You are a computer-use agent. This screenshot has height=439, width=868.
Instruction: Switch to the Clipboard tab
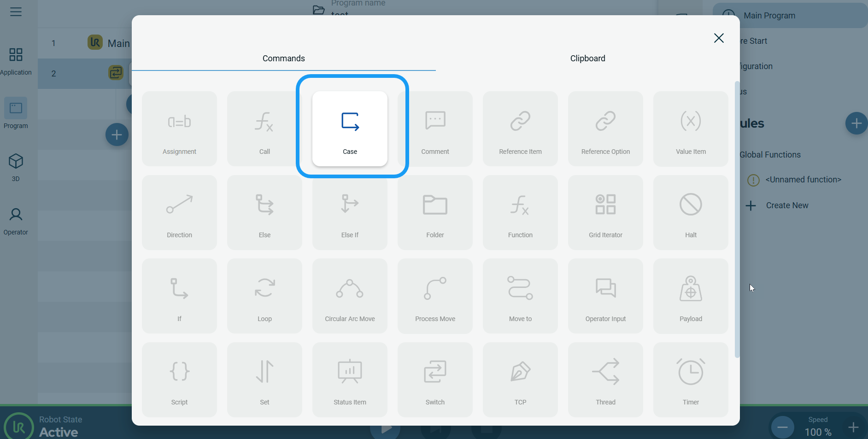587,59
